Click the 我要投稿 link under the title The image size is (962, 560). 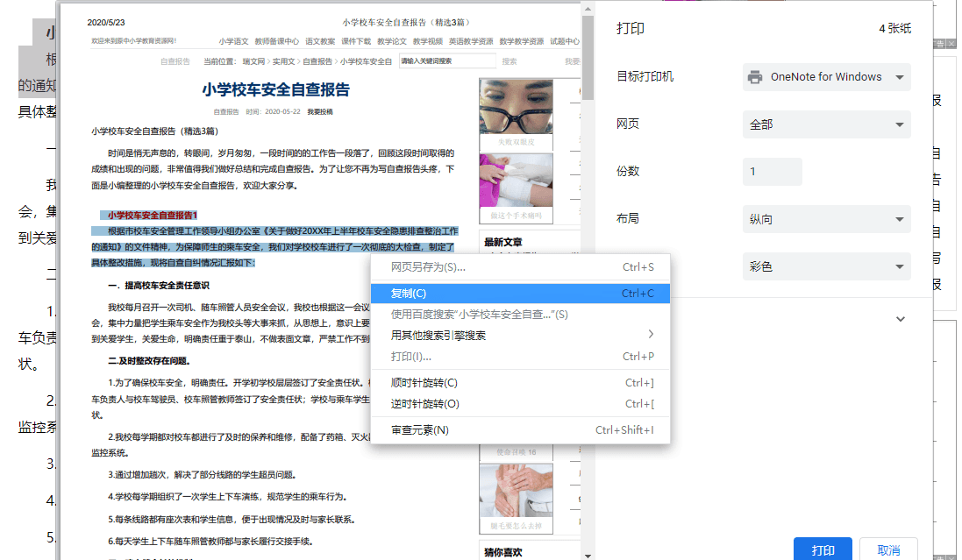(x=320, y=111)
